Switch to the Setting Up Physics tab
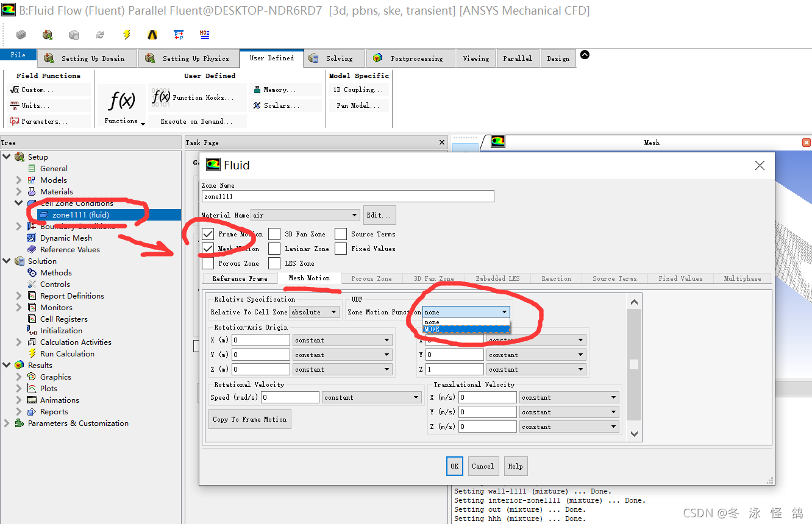 pyautogui.click(x=188, y=58)
